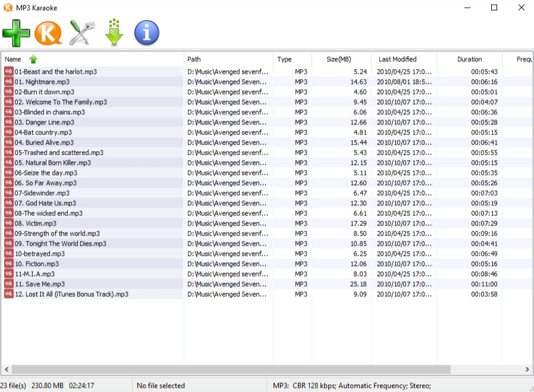Click the file icon of 02-Burn it down.mp3
This screenshot has width=534, height=392.
(8, 92)
